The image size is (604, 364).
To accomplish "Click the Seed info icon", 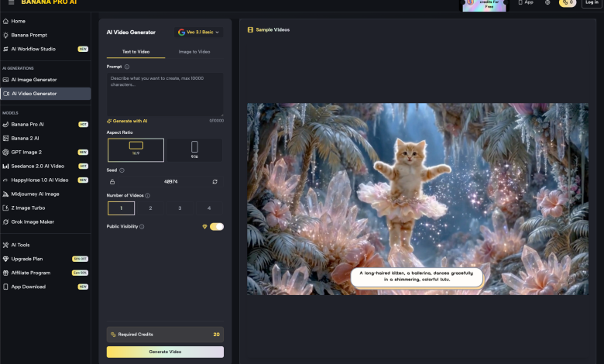I will click(x=122, y=170).
